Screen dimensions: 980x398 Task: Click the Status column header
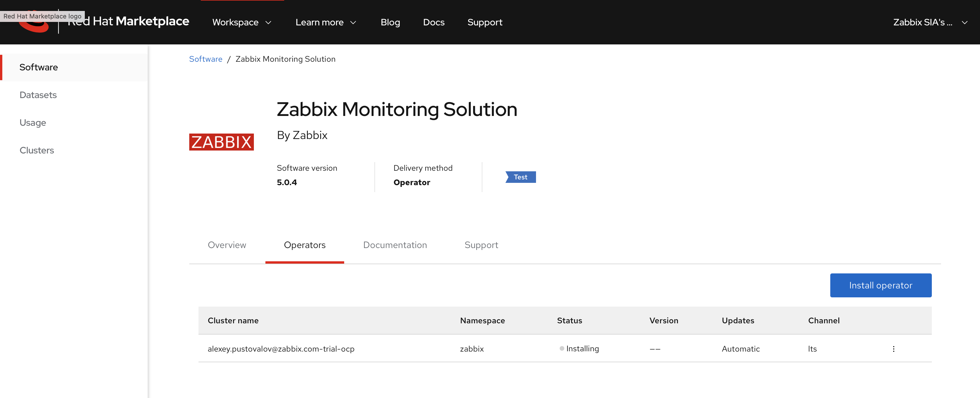tap(569, 320)
